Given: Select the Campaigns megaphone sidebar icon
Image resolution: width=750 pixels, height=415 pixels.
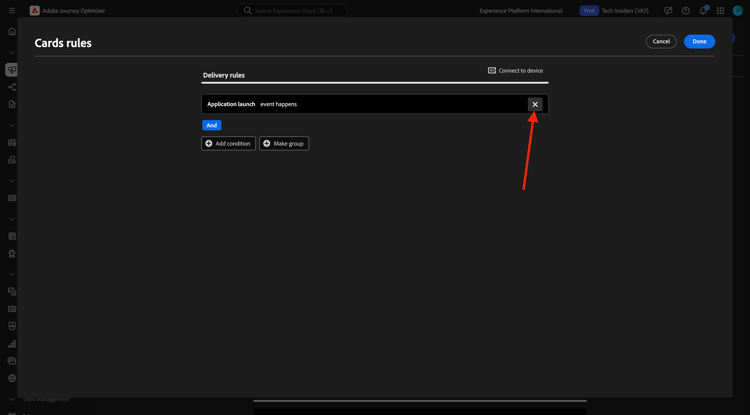Looking at the screenshot, I should [12, 70].
